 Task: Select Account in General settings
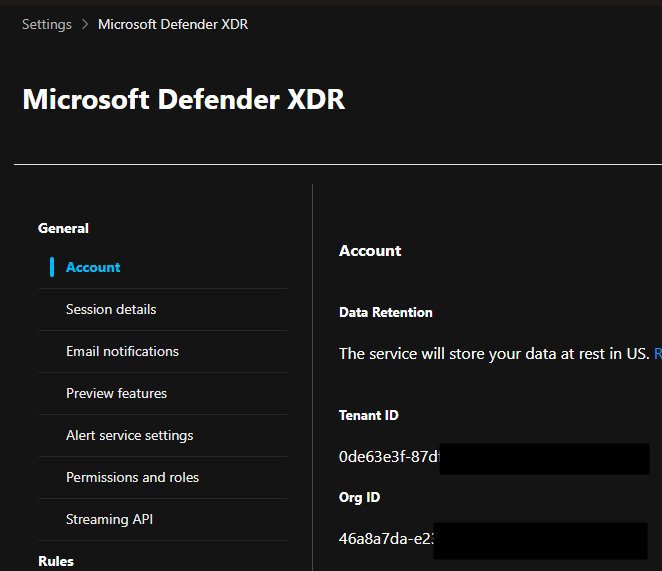pos(93,267)
